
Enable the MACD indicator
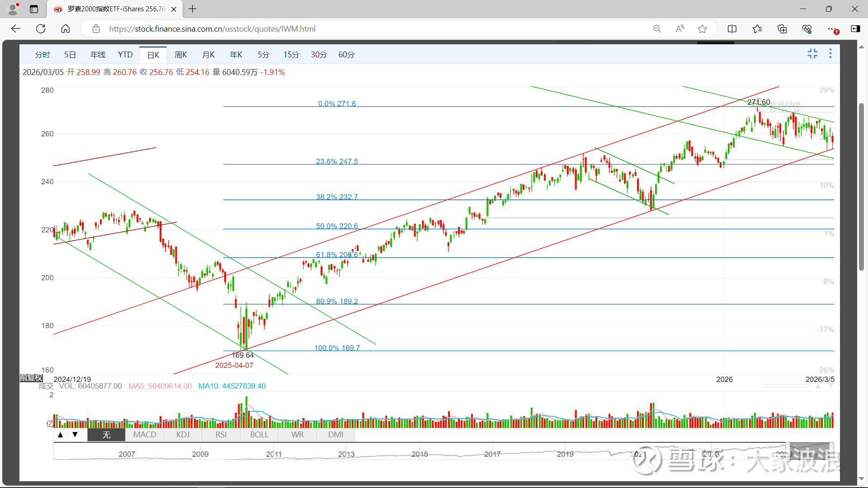(145, 435)
